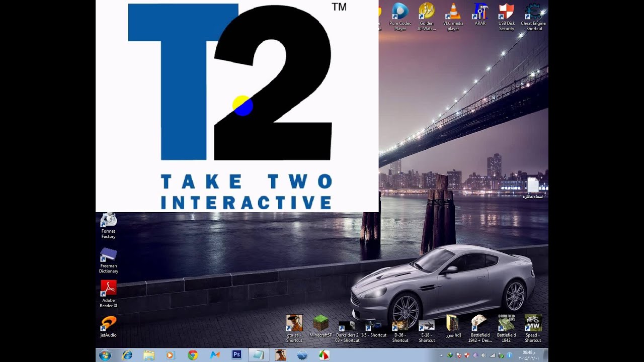Show hidden system tray icons
Viewport: 644px width, 362px height.
click(442, 355)
